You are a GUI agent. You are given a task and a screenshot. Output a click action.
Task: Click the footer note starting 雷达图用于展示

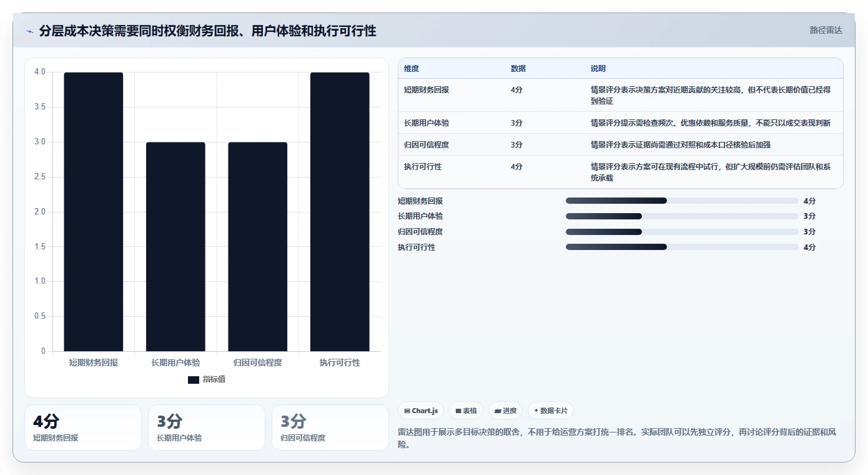(x=617, y=437)
